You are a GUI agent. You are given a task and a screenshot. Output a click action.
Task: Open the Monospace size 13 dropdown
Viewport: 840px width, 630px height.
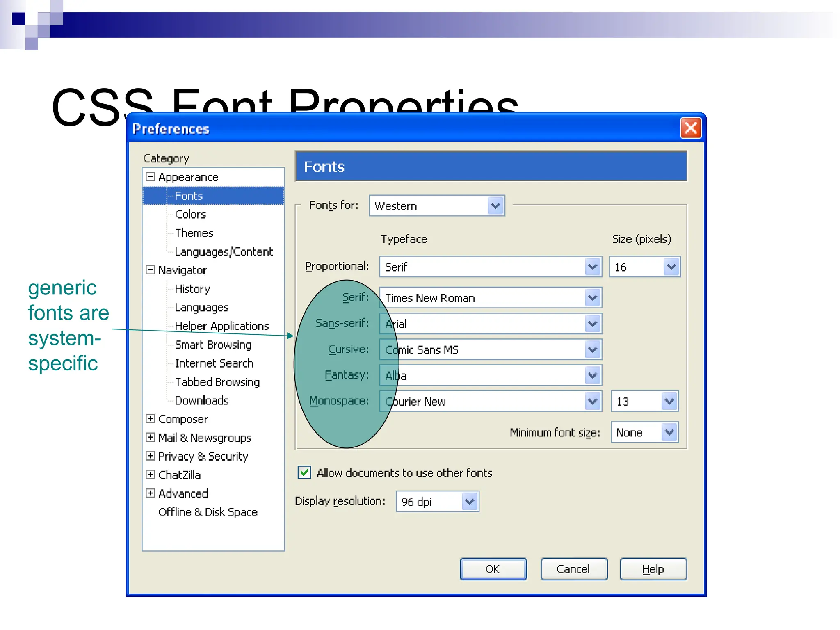pos(669,401)
